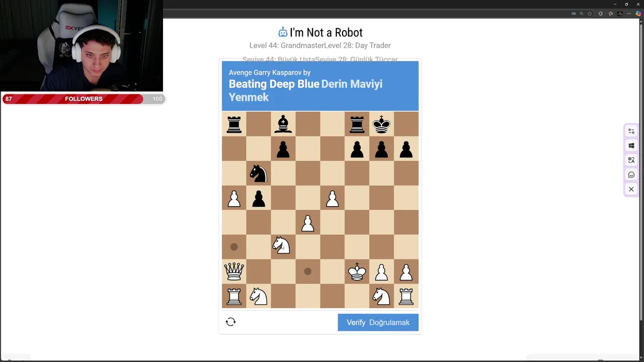This screenshot has height=362, width=644.
Task: Select the white rook on h1
Action: [x=406, y=296]
